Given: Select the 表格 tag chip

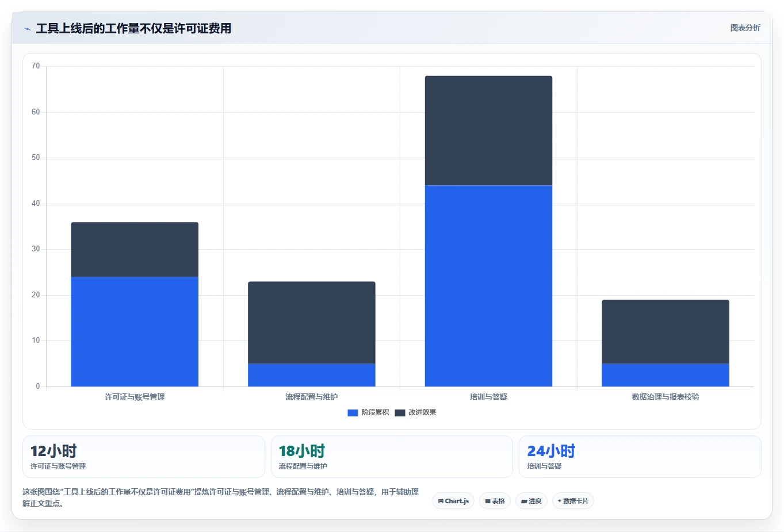Looking at the screenshot, I should 495,501.
